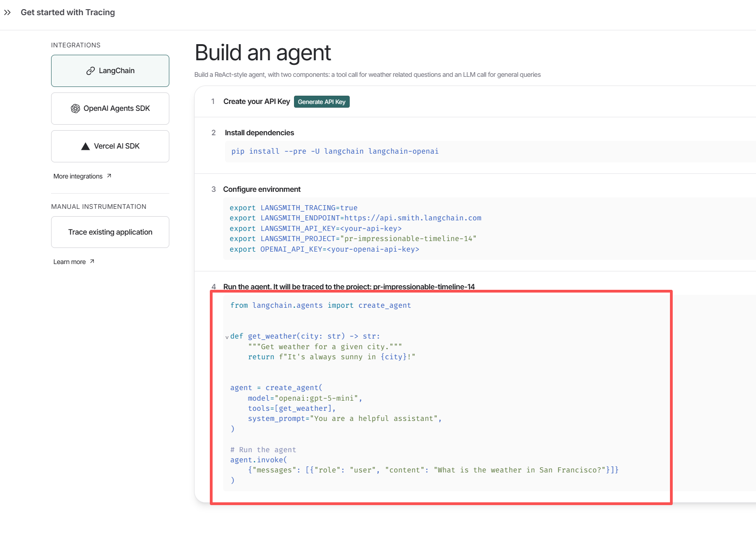756x552 pixels.
Task: Open the Learn more link
Action: click(x=74, y=262)
